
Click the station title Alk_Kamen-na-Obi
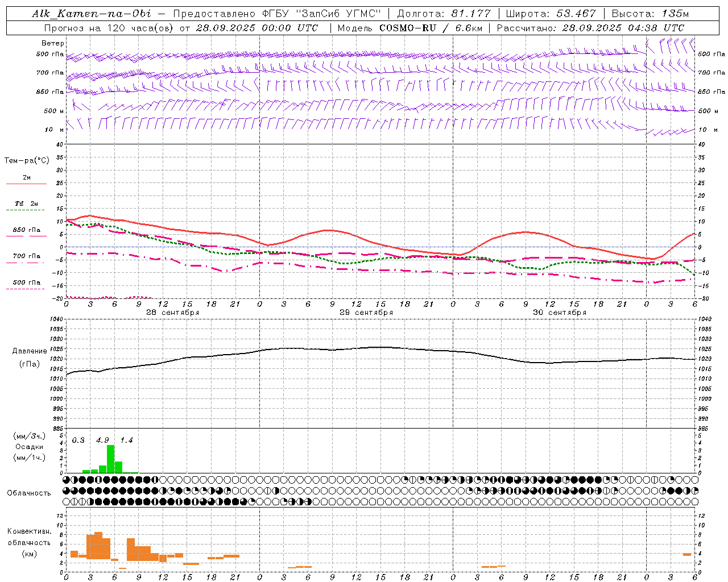point(92,14)
